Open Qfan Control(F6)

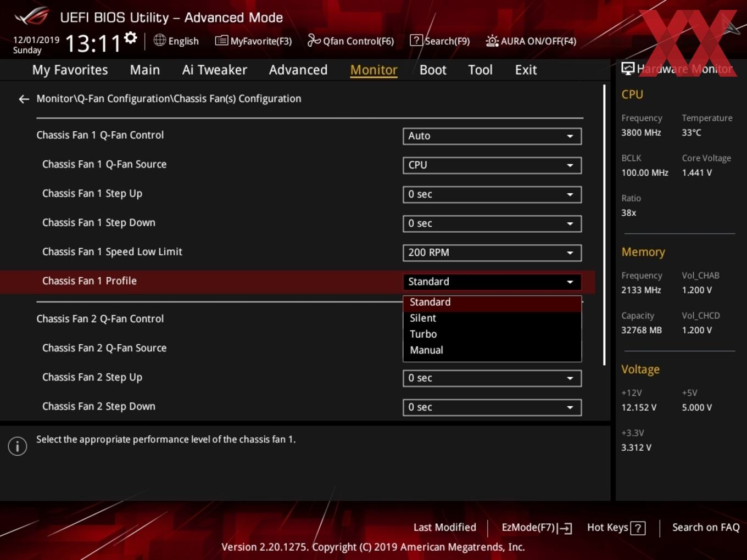(x=350, y=41)
